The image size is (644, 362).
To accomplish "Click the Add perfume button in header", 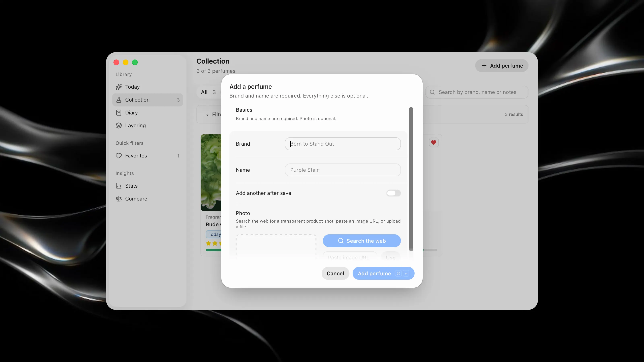I will point(502,66).
